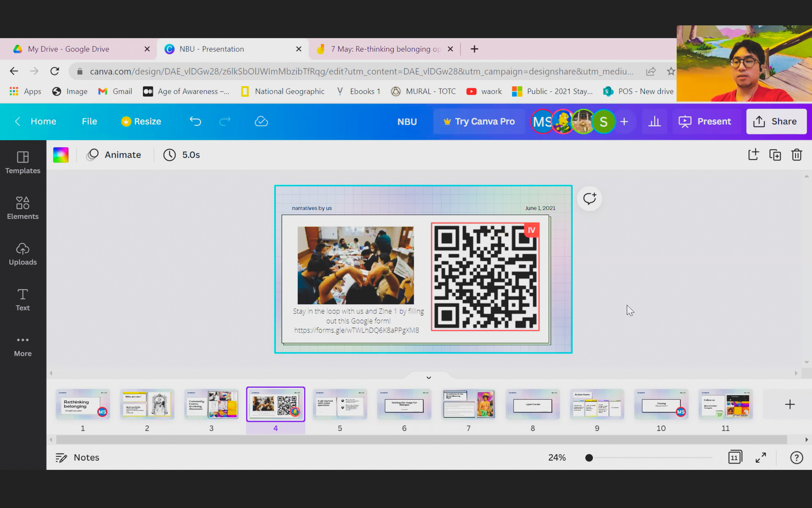The width and height of the screenshot is (812, 508).
Task: Open the Uploads panel
Action: tap(23, 254)
